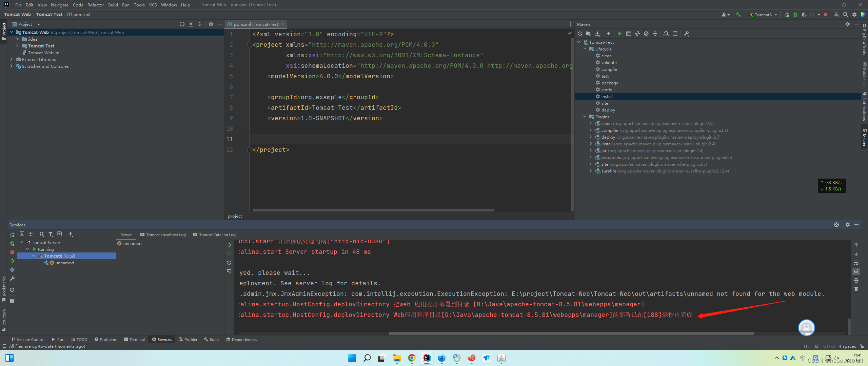
Task: Open Problems tool window button
Action: click(x=106, y=339)
